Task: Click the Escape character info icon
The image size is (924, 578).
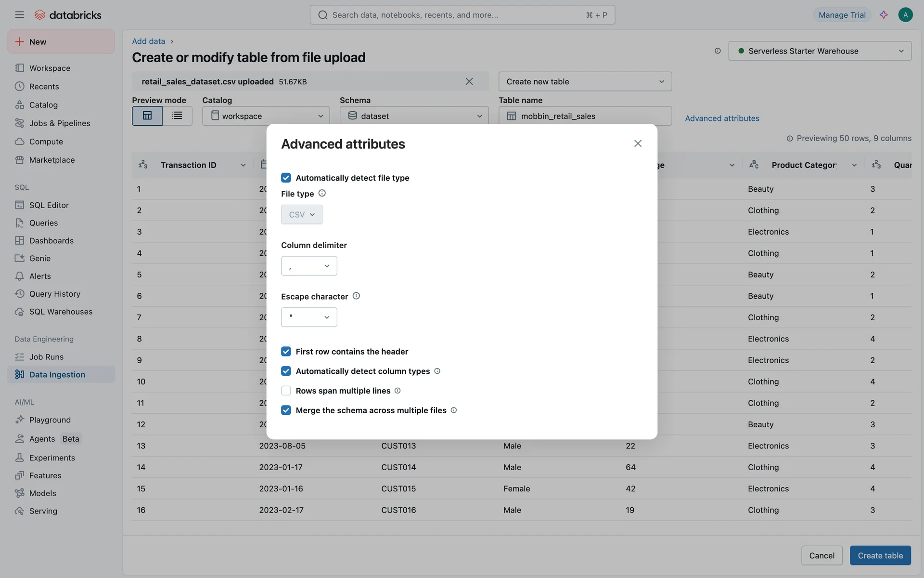Action: click(x=356, y=296)
